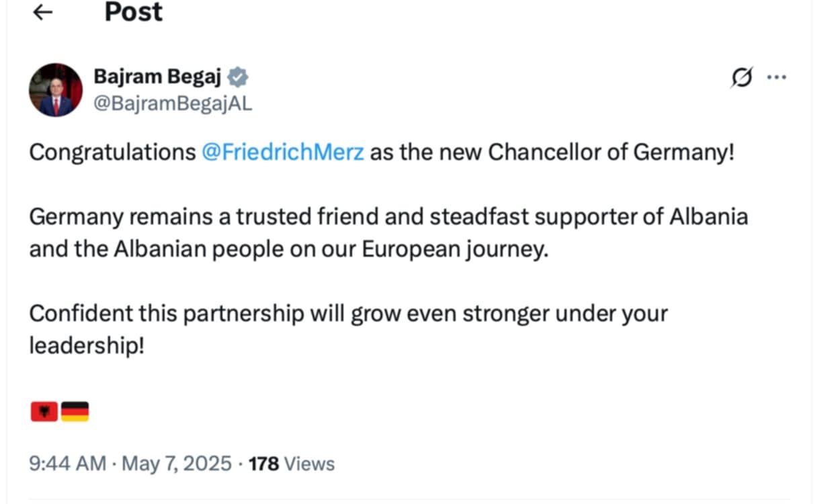This screenshot has width=832, height=504.
Task: Click the 178 Views count
Action: click(x=292, y=464)
